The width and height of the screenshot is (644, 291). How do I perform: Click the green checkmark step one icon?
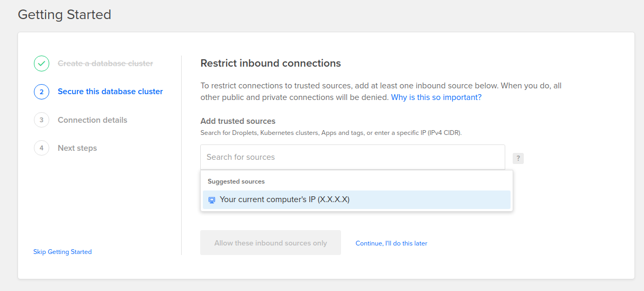pos(41,63)
